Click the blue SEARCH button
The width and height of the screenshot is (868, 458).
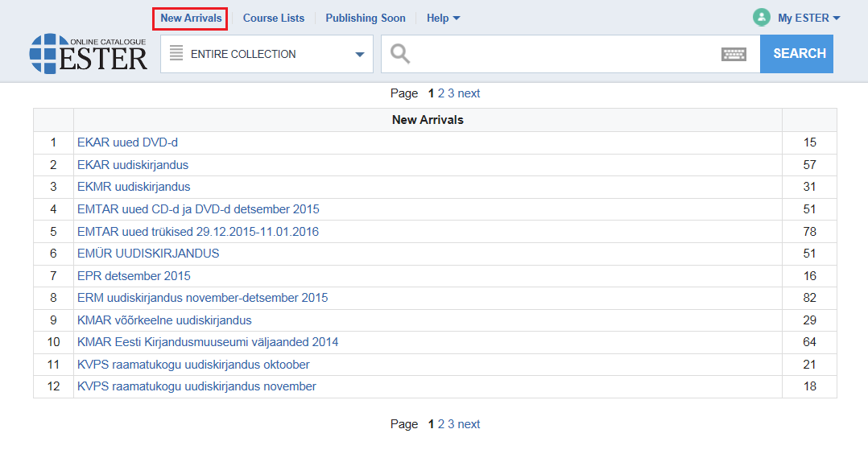(796, 54)
